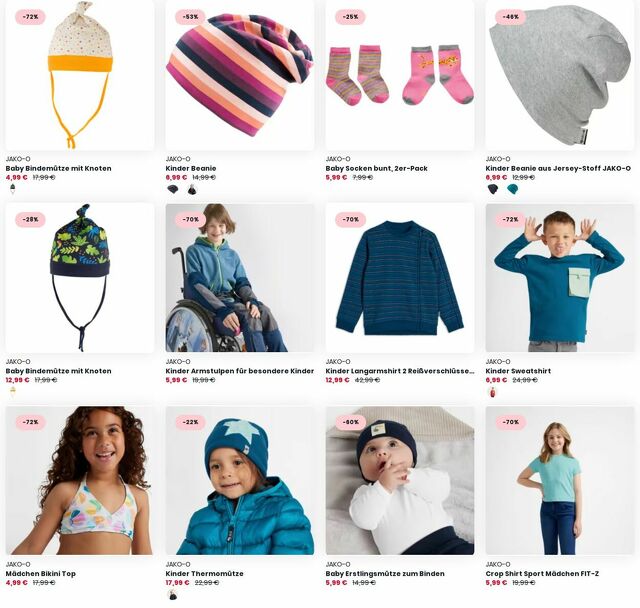Select dark variant swatch of Jersey-Stoff beanie
Image resolution: width=640 pixels, height=608 pixels.
(x=493, y=189)
